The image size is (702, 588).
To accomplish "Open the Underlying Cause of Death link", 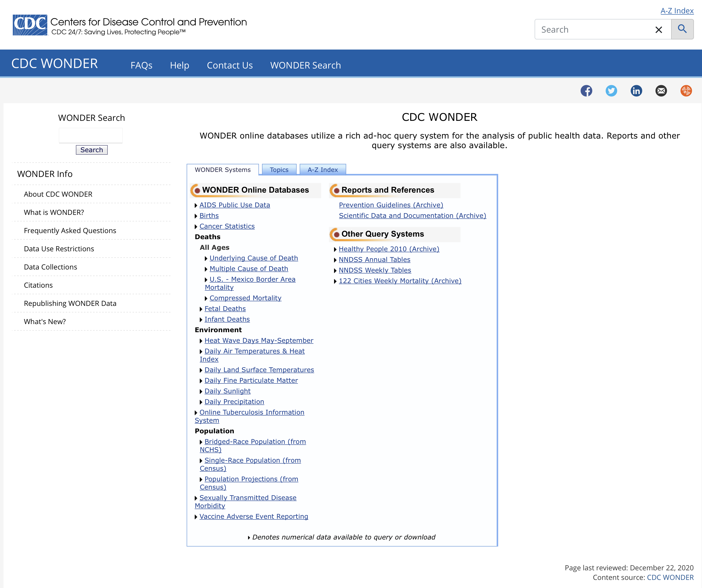I will point(253,258).
